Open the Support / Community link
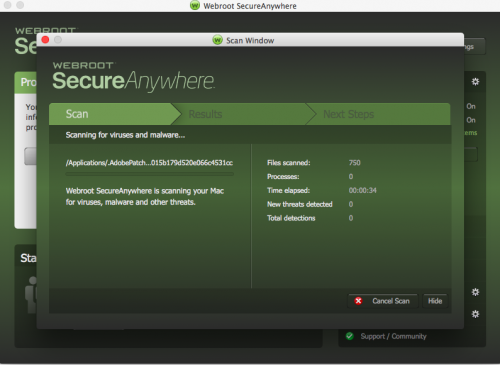 click(x=393, y=336)
